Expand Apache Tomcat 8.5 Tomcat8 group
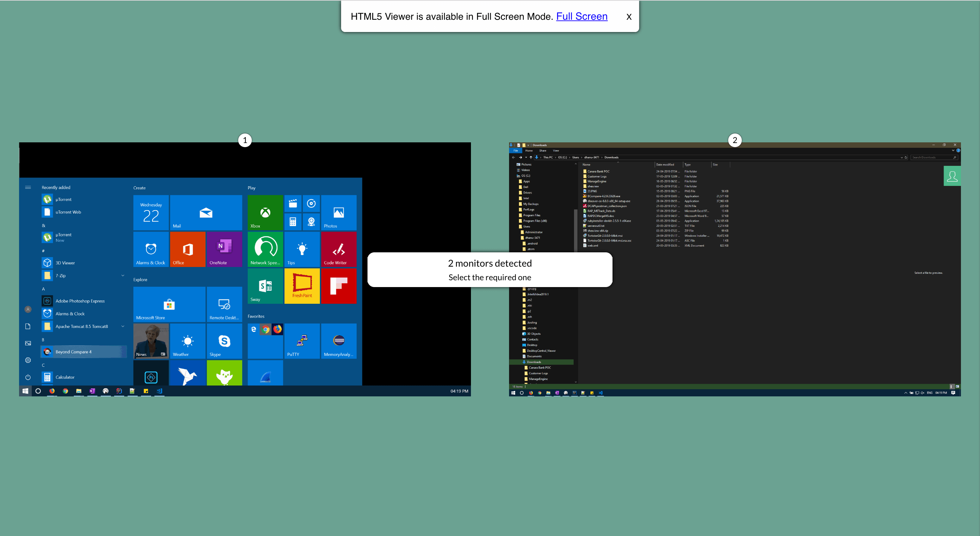 [x=122, y=326]
